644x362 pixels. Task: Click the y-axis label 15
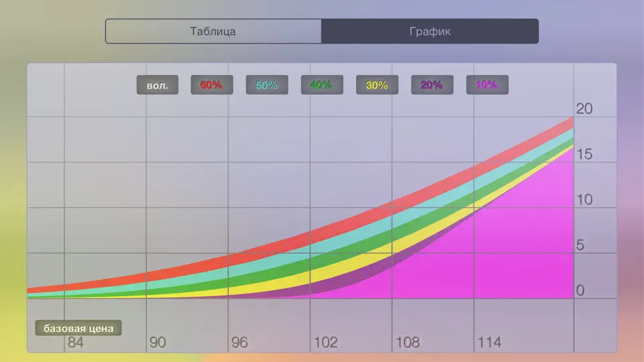(x=584, y=154)
